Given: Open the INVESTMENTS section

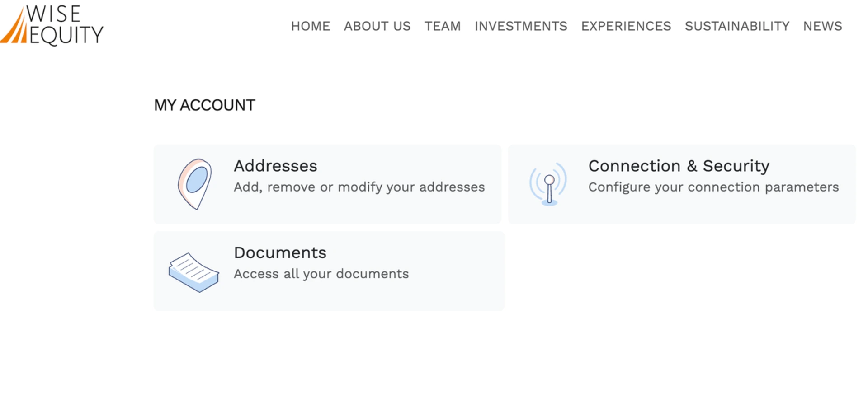Looking at the screenshot, I should [521, 26].
